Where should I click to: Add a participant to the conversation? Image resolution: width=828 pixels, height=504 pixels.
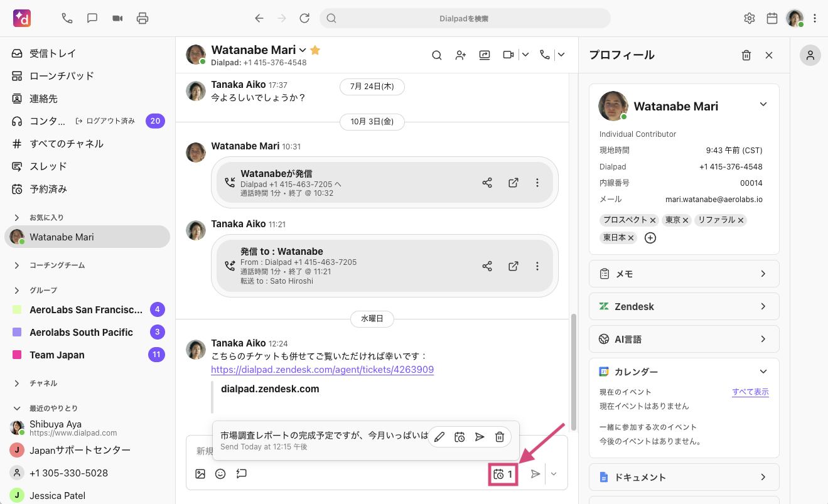(460, 55)
